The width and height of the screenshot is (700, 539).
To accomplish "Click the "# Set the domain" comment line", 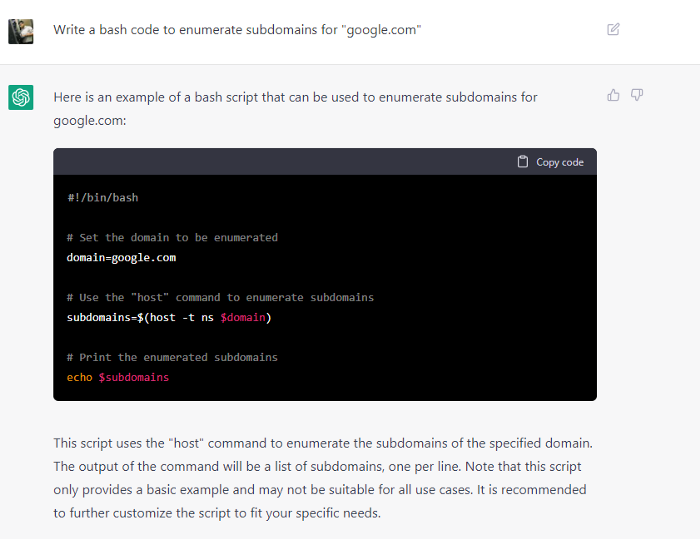I will tap(172, 238).
